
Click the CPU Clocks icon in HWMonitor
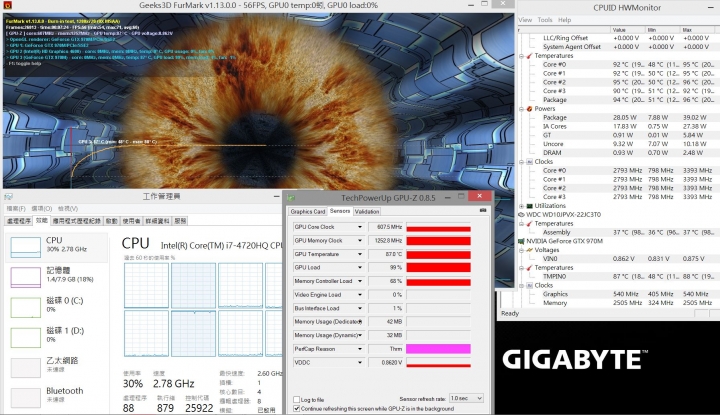click(x=529, y=162)
